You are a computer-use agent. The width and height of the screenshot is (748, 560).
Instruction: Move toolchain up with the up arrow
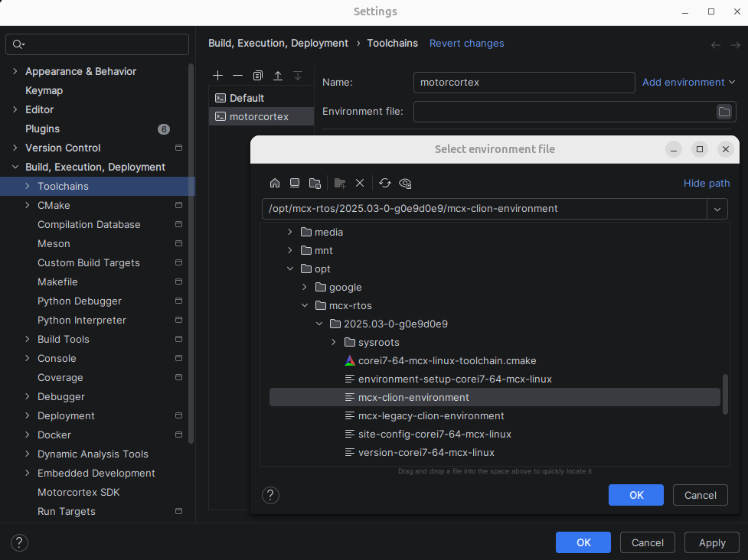[278, 76]
